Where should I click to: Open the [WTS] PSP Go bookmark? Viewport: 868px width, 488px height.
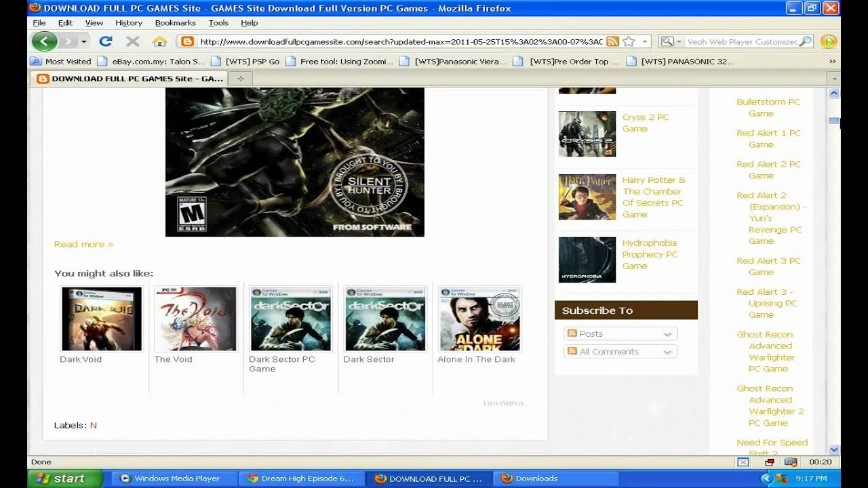pos(245,61)
